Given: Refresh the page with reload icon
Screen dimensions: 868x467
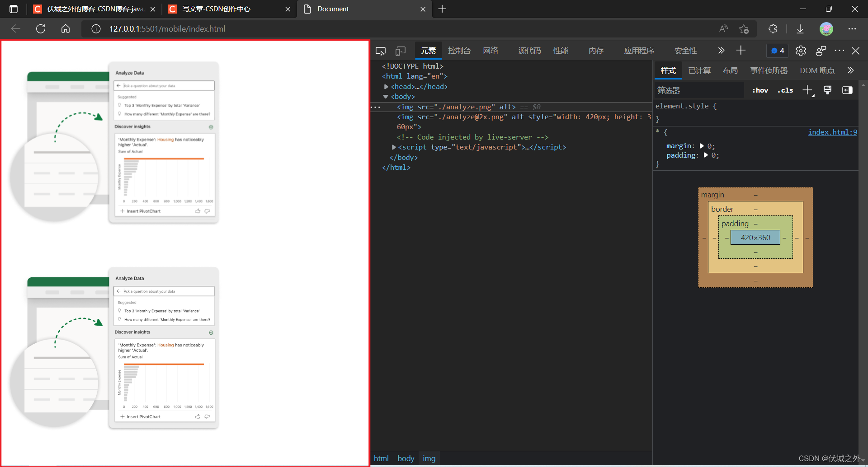Looking at the screenshot, I should pos(41,28).
